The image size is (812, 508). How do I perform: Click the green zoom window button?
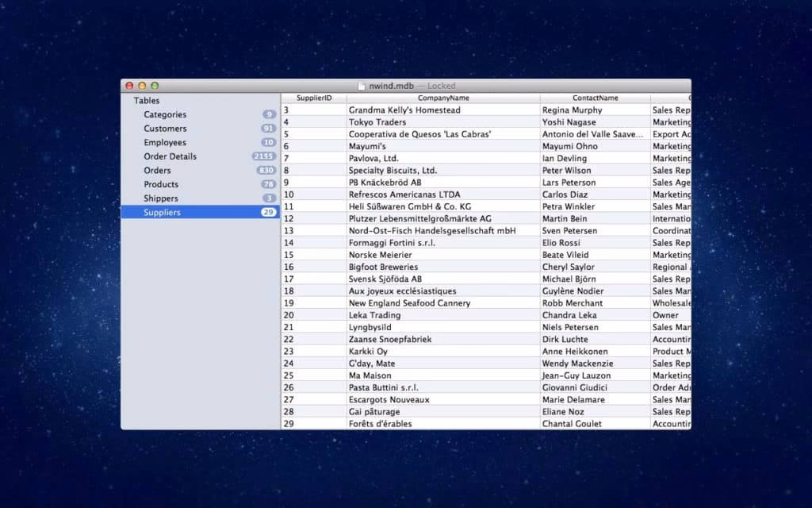[155, 86]
